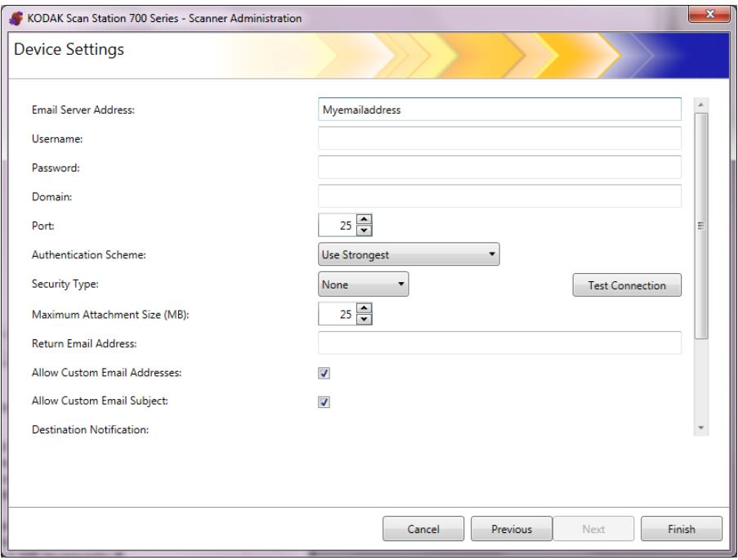Click the scrollbar down arrow
This screenshot has width=738, height=560.
(701, 428)
